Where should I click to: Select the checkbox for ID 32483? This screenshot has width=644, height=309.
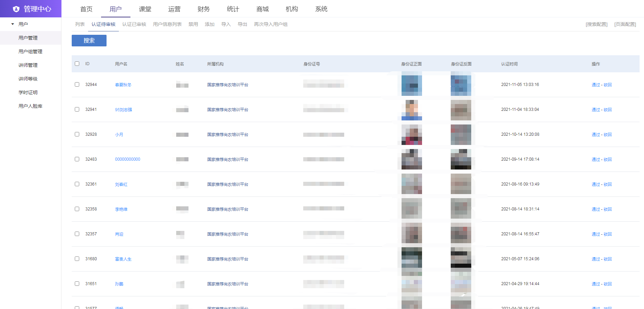(x=77, y=159)
